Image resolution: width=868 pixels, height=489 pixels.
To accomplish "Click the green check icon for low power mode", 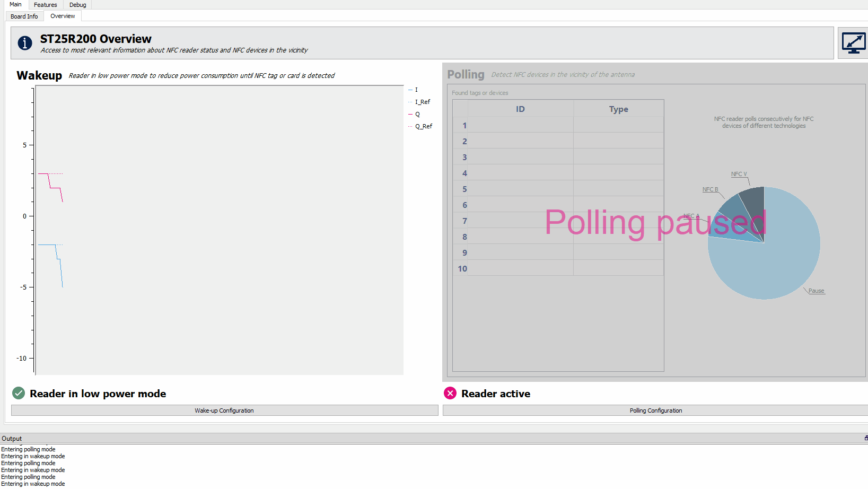I will pyautogui.click(x=19, y=393).
